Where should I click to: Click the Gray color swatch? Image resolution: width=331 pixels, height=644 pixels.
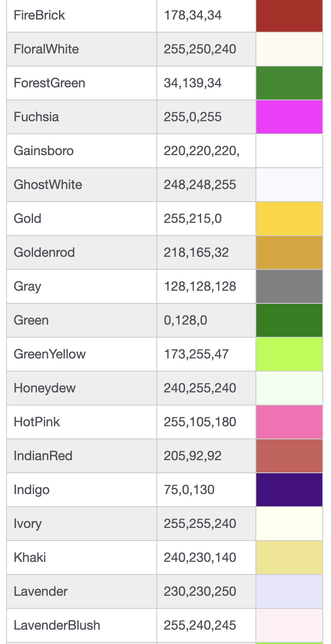pos(289,286)
